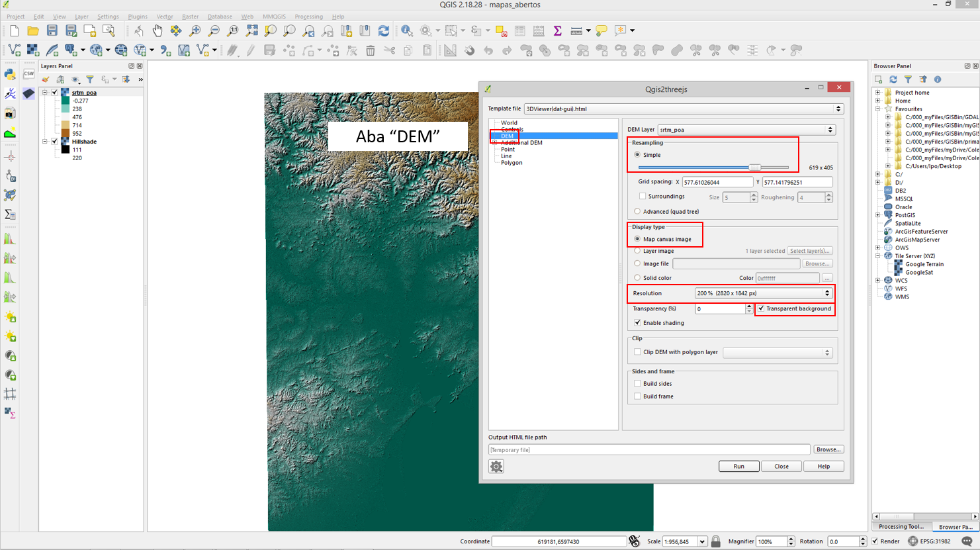Activate the Identify Features tool

coord(407,30)
